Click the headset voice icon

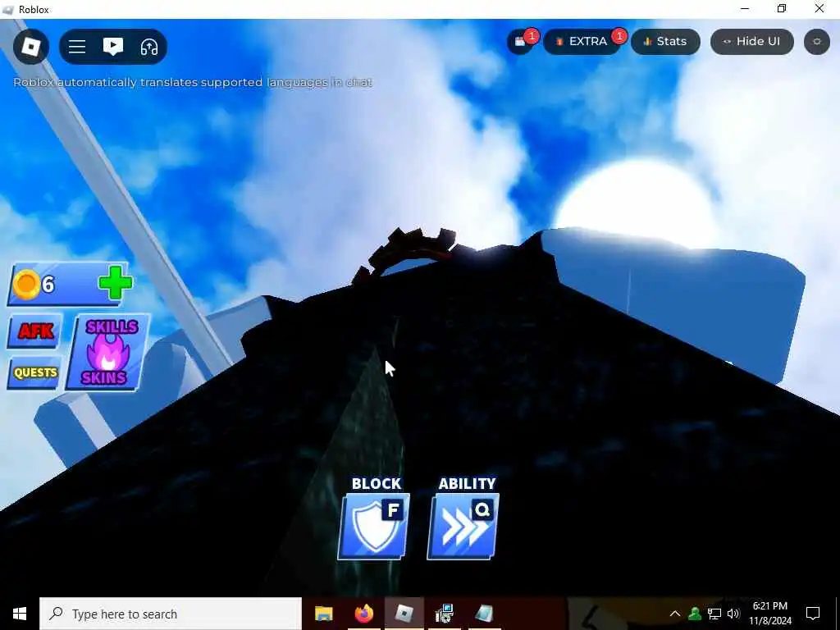tap(149, 47)
